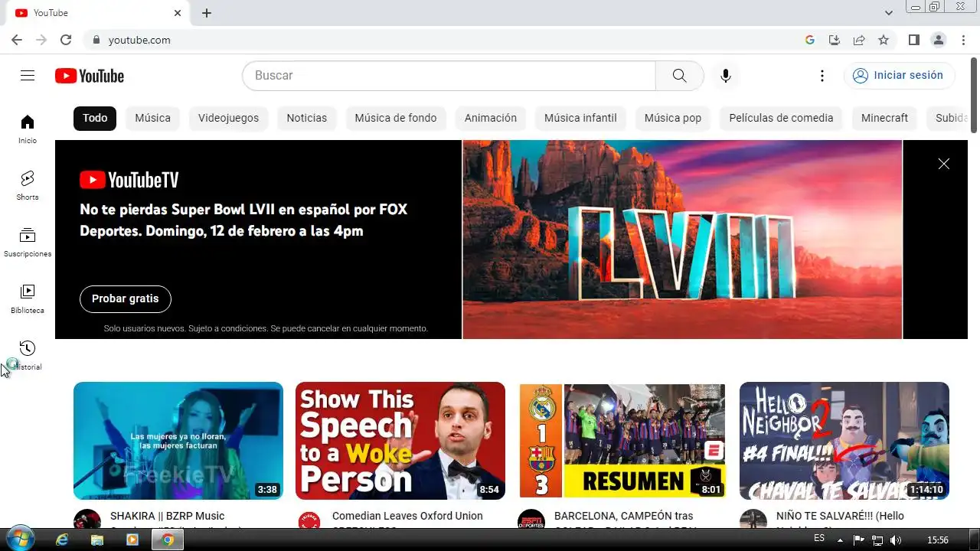Open NIÑO TE SALVARÉ video title
The image size is (980, 551).
click(x=840, y=517)
